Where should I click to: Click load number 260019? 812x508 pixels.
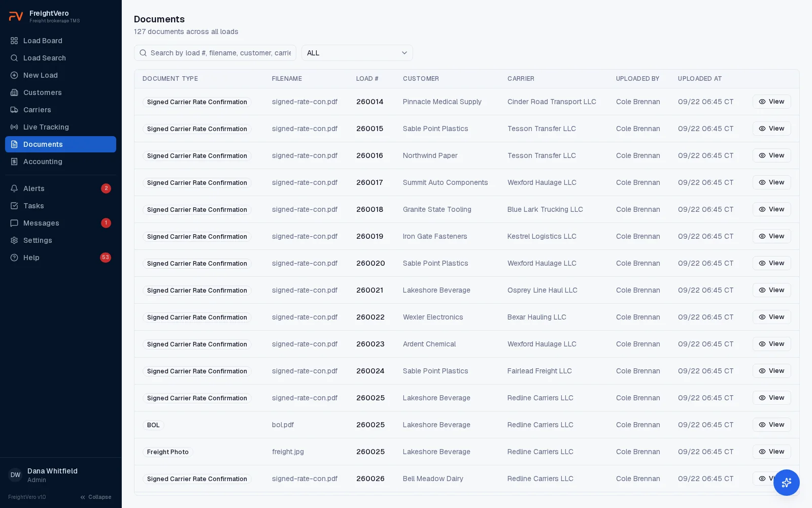(369, 236)
